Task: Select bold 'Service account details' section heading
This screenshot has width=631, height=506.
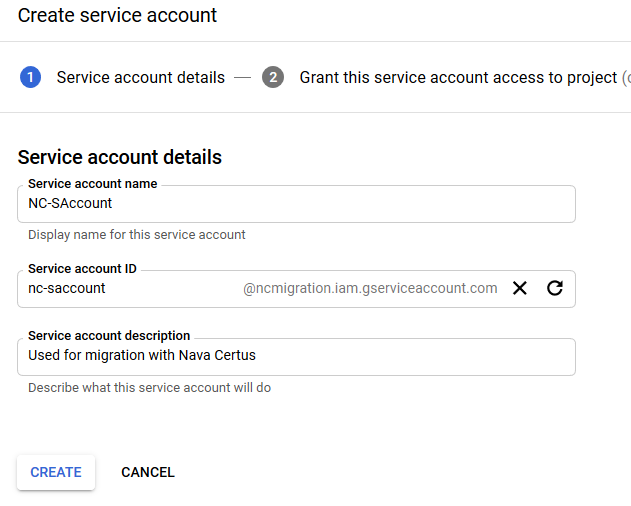Action: (x=120, y=157)
